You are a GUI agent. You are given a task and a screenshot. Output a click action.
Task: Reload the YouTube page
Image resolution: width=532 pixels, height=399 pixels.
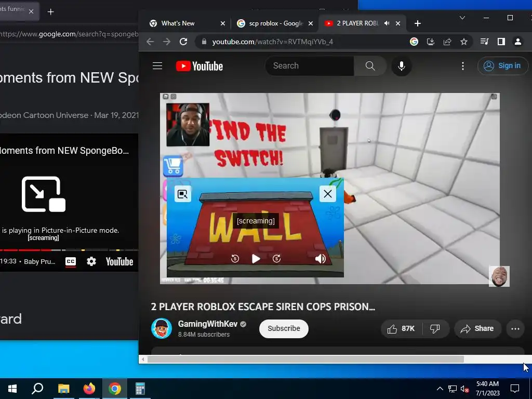(183, 42)
